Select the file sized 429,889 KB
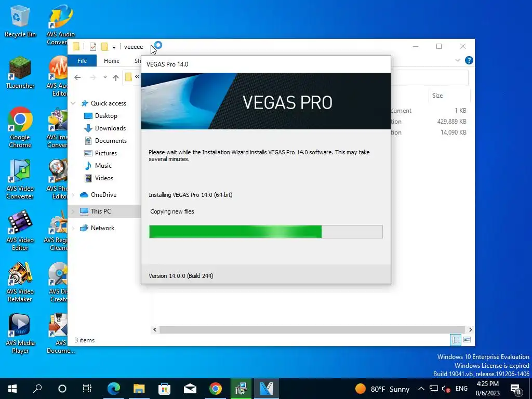The image size is (532, 399). click(x=451, y=122)
